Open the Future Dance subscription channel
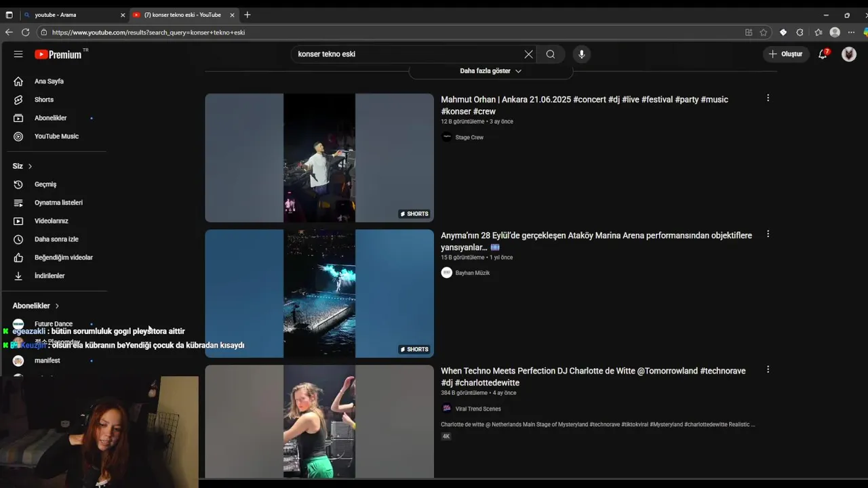 tap(53, 324)
